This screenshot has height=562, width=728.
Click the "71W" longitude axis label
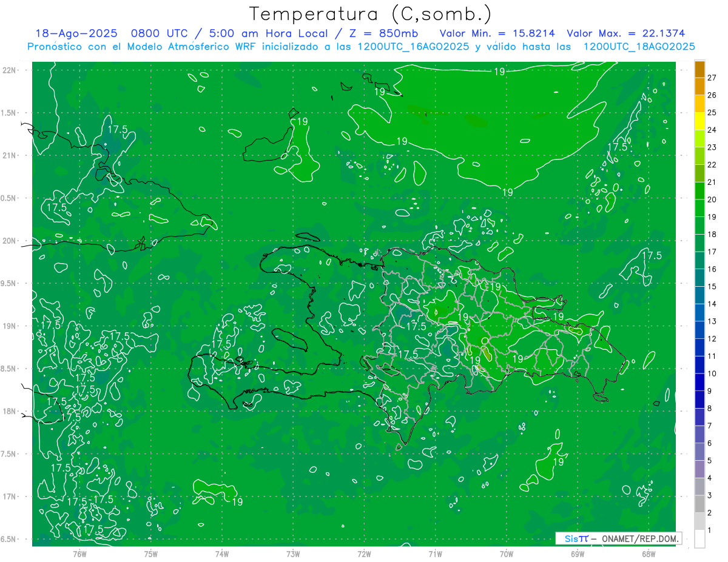click(x=435, y=554)
